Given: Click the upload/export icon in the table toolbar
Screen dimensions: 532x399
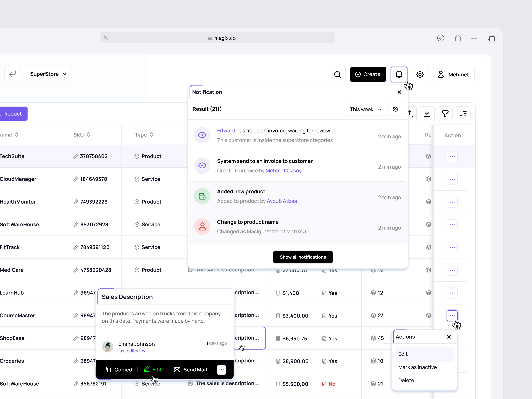Looking at the screenshot, I should [x=410, y=114].
